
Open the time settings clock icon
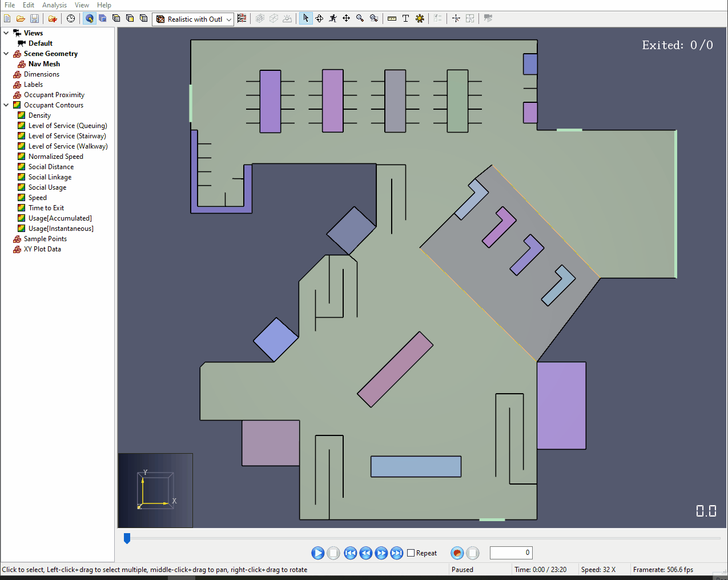[x=71, y=18]
